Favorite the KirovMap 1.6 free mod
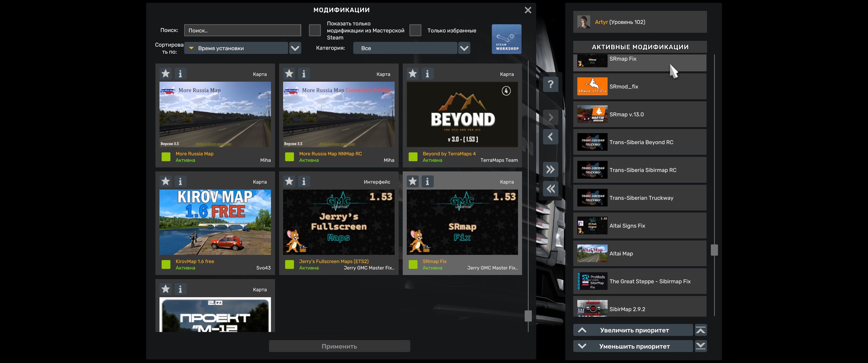868x363 pixels. (x=166, y=181)
